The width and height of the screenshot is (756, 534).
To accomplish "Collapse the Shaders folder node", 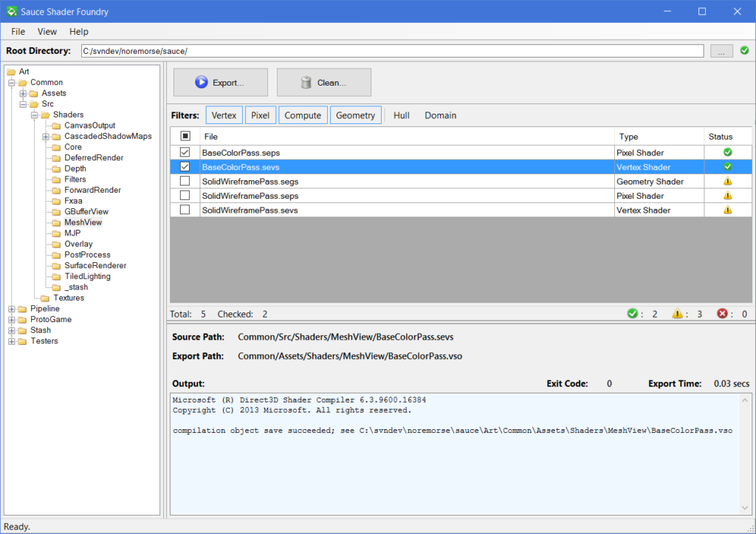I will click(34, 114).
